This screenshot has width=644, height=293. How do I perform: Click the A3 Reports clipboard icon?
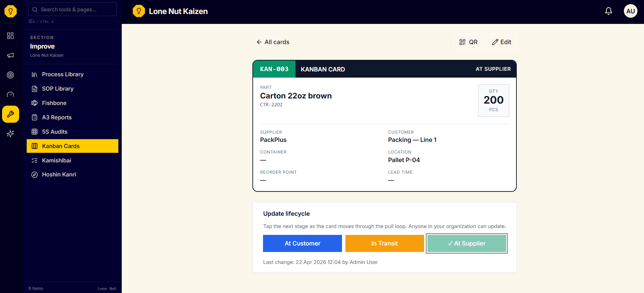tap(35, 118)
